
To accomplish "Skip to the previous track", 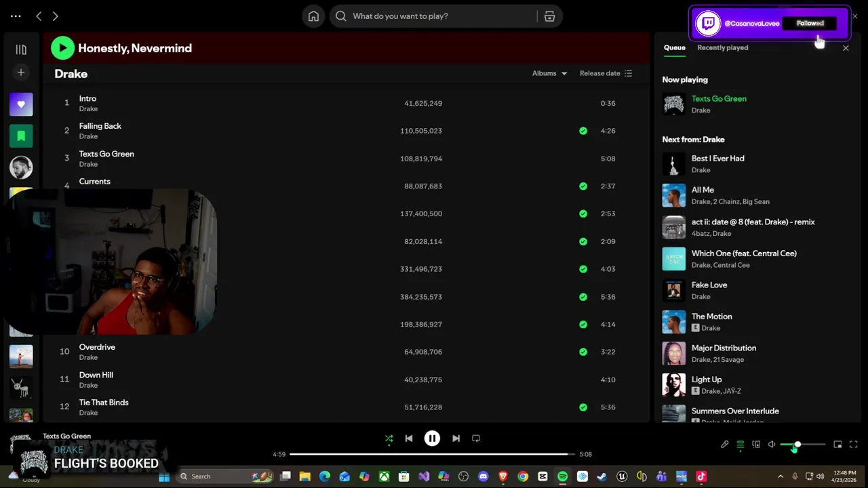I will [x=409, y=439].
